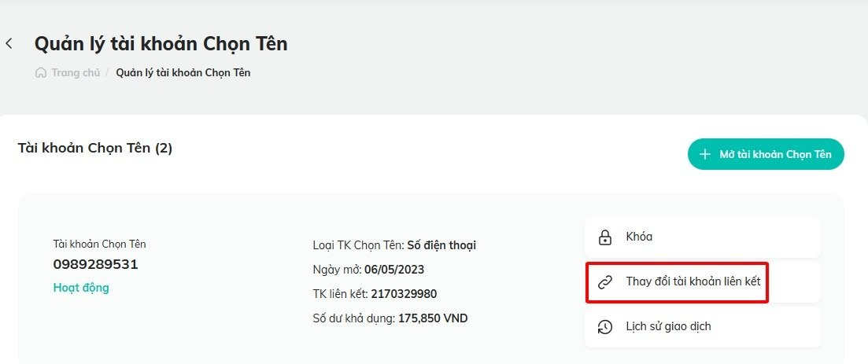Click the account number 0989289531

pos(95,264)
